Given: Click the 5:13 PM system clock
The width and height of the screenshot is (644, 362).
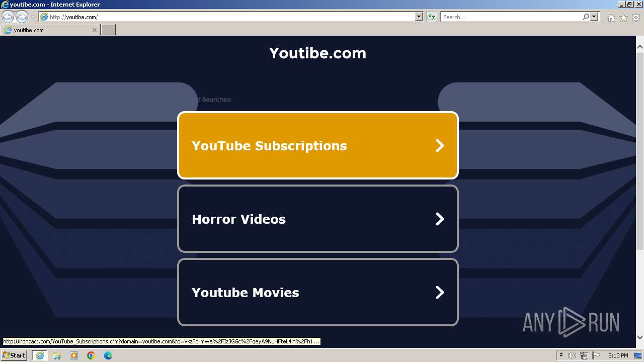Looking at the screenshot, I should click(618, 355).
